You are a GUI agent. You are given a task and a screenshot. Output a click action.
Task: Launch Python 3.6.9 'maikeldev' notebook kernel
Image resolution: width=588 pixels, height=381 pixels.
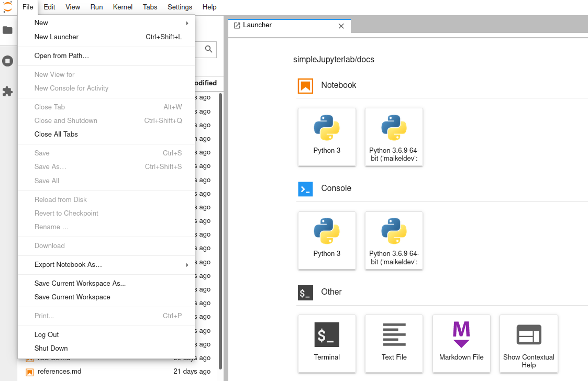[x=394, y=137]
